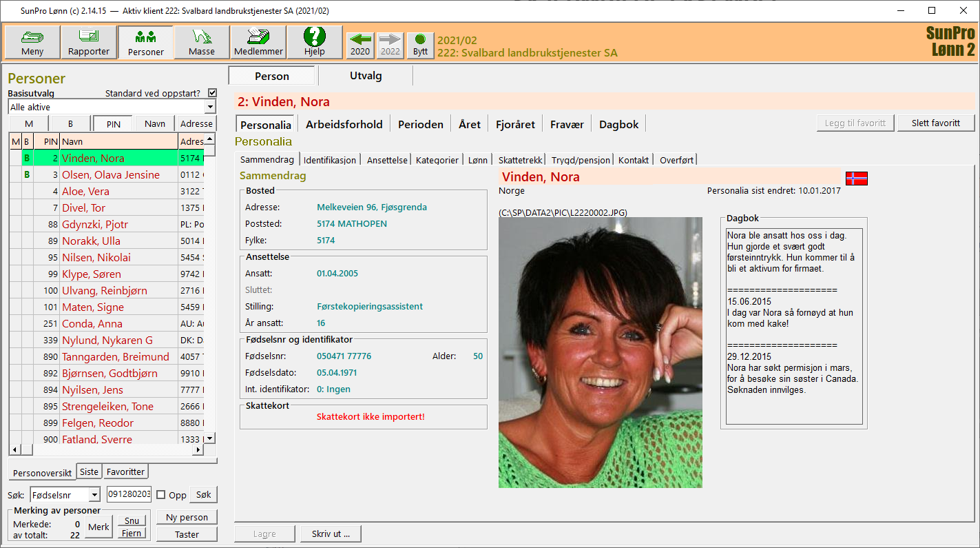Switch to the Favoritter list tab

[125, 471]
